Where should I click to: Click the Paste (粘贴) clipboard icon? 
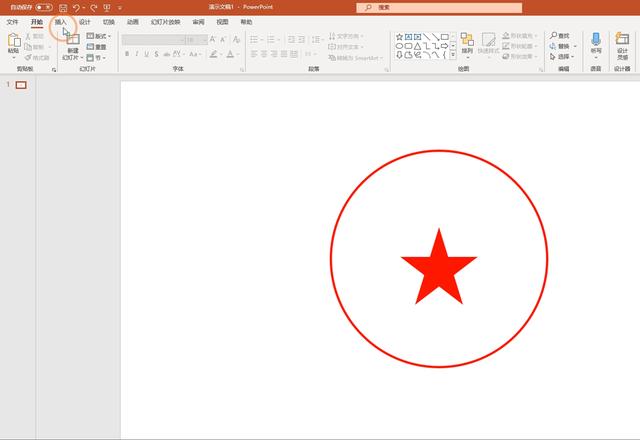13,42
